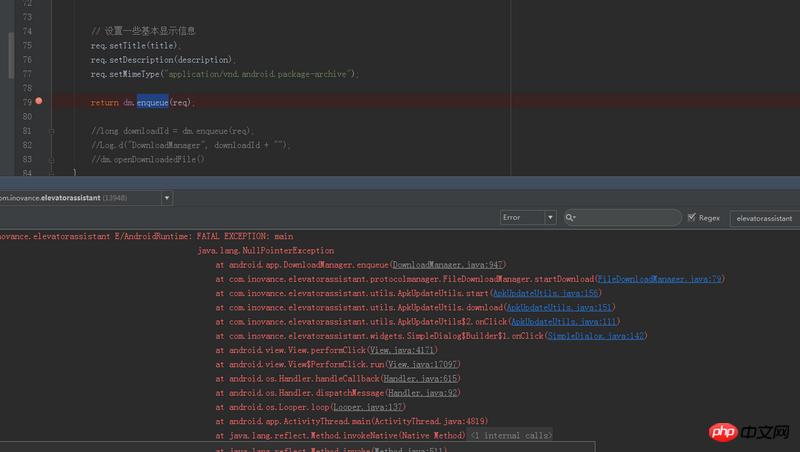Open DownloadManager.java:947 stack trace link
The image size is (800, 452).
coord(448,265)
